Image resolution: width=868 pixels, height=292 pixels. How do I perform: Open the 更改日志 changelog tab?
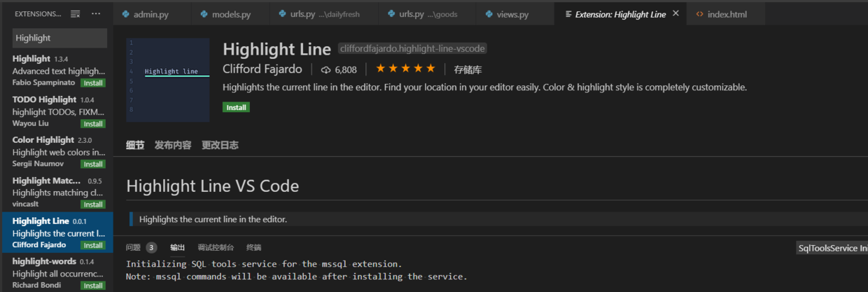[220, 145]
